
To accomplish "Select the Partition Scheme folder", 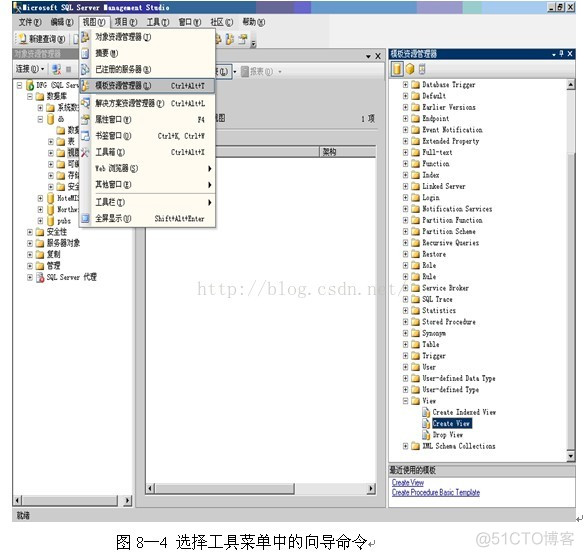I will 449,232.
